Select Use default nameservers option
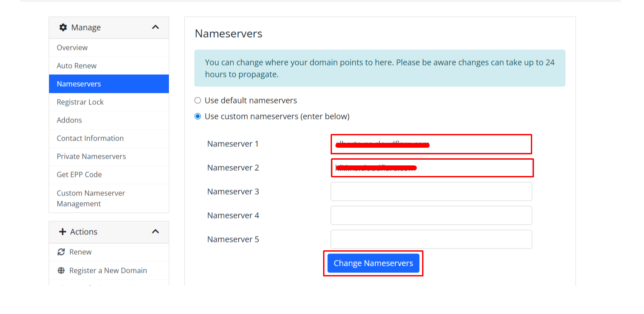Viewport: 644px width, 314px height. [198, 100]
